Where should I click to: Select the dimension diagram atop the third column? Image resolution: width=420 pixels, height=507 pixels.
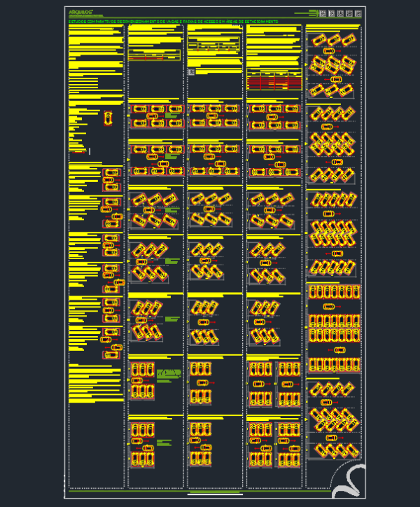click(213, 48)
